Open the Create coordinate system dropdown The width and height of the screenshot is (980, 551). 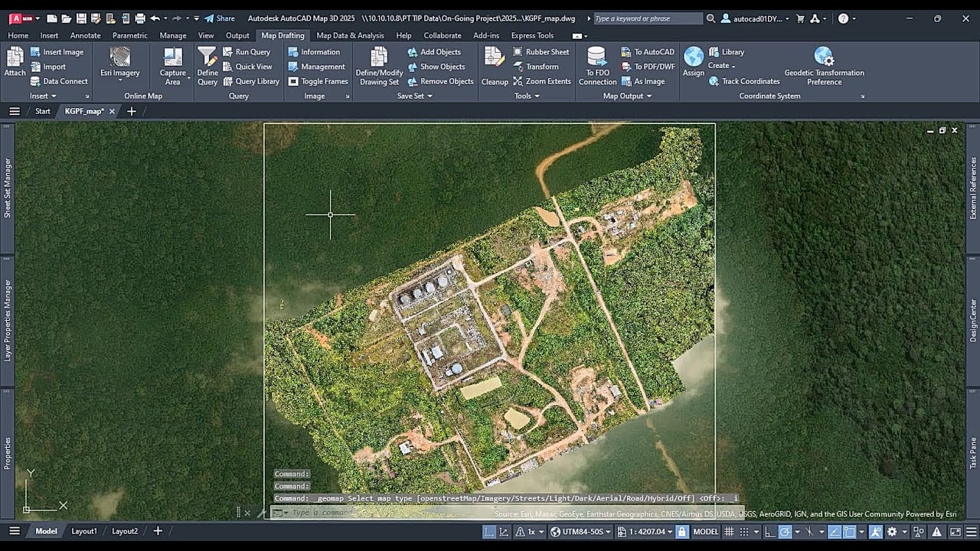(x=721, y=66)
